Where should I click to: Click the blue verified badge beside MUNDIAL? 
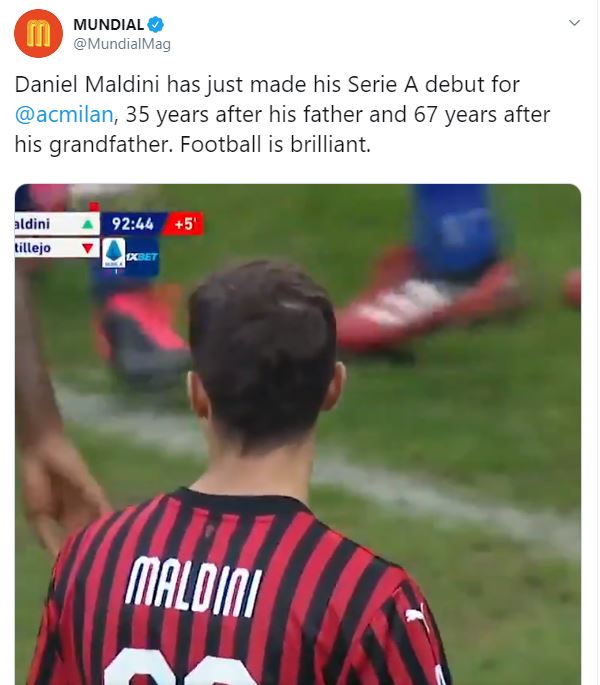click(x=156, y=24)
